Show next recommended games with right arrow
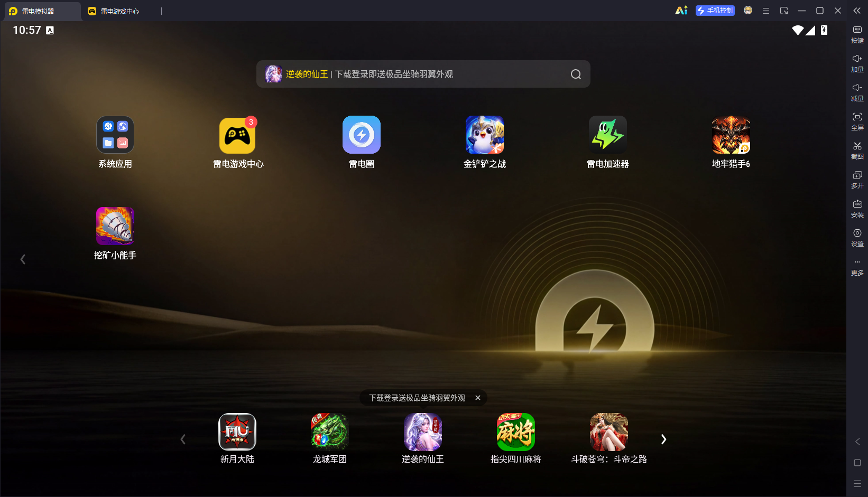This screenshot has height=497, width=868. point(663,439)
